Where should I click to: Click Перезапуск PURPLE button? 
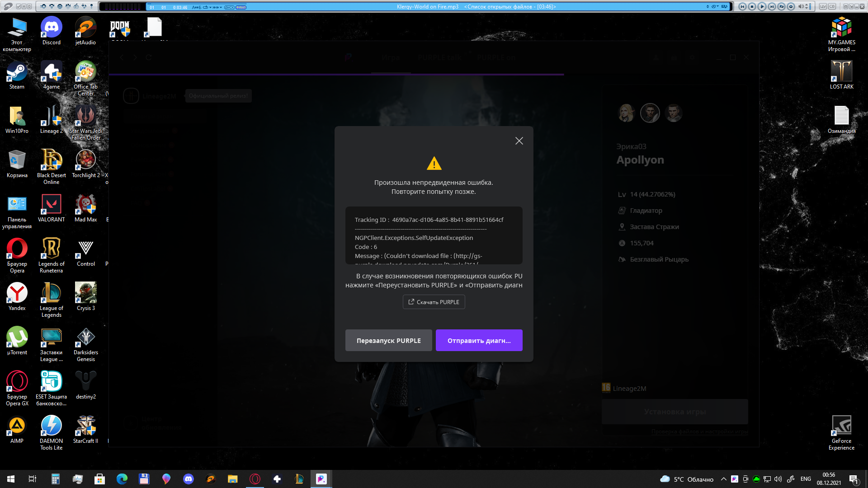(x=389, y=340)
